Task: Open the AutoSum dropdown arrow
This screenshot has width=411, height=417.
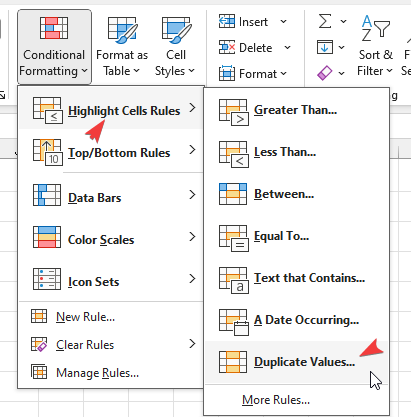Action: coord(343,22)
